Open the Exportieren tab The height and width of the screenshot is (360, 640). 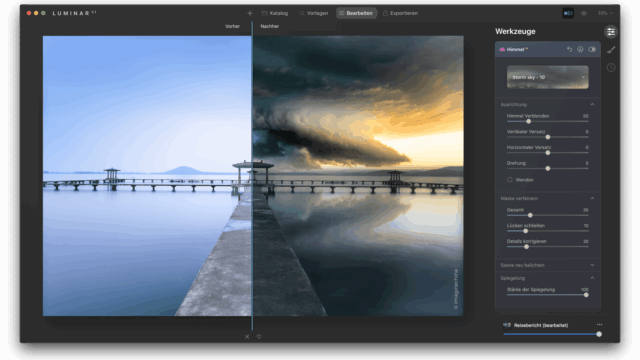point(400,13)
